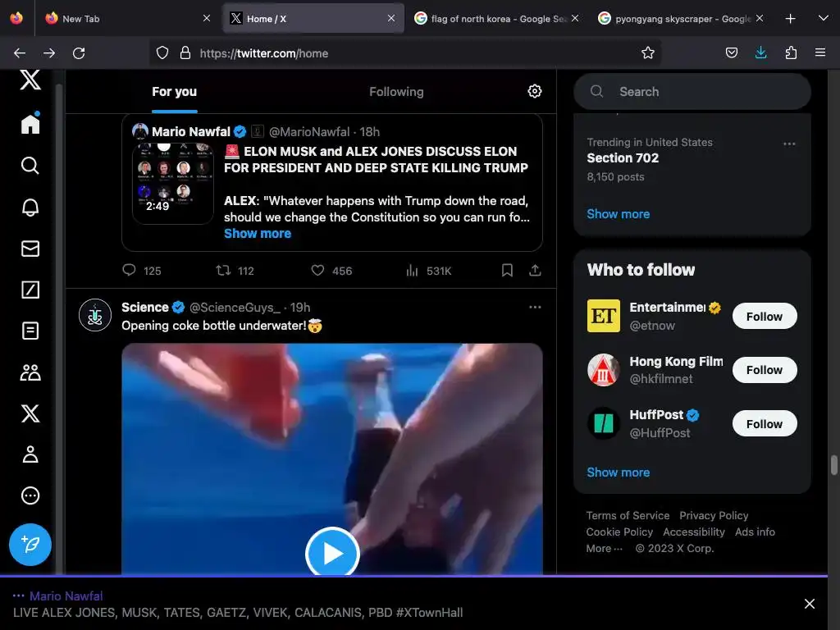Open Ads info footer link

point(755,532)
